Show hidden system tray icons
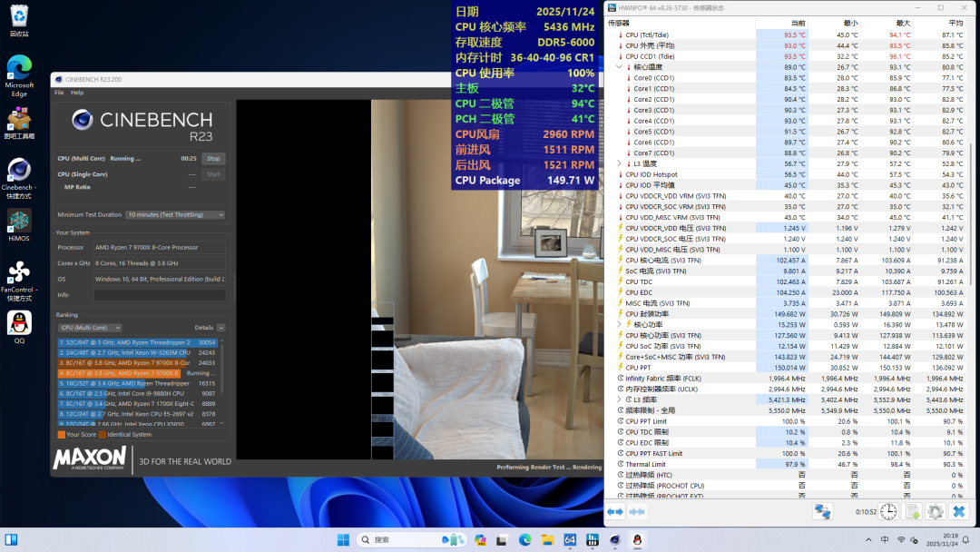Screen dimensions: 980x552 868,539
